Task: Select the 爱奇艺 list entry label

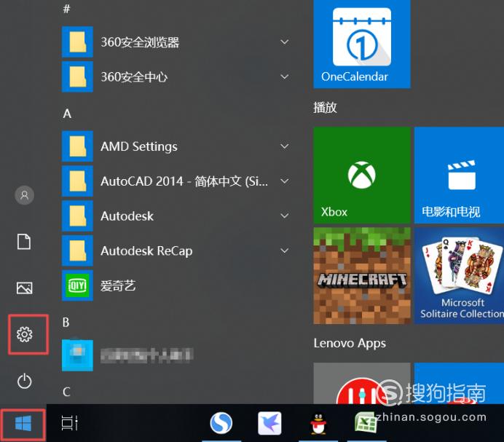Action: click(x=118, y=285)
